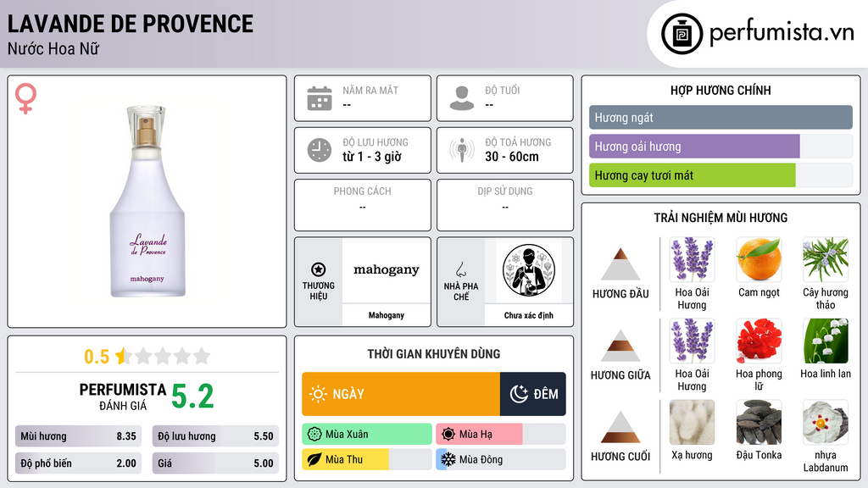This screenshot has width=868, height=488.
Task: Click the Hợp hương chính heading
Action: (721, 90)
